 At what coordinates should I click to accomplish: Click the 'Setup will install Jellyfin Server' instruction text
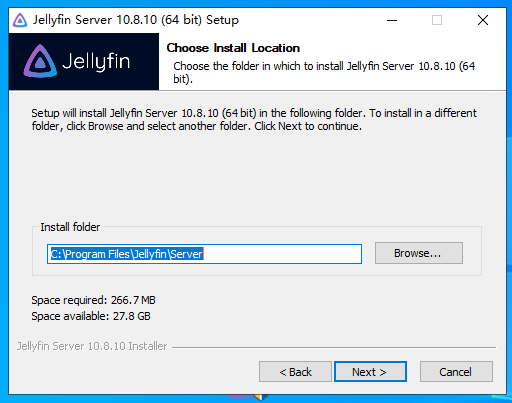point(254,120)
